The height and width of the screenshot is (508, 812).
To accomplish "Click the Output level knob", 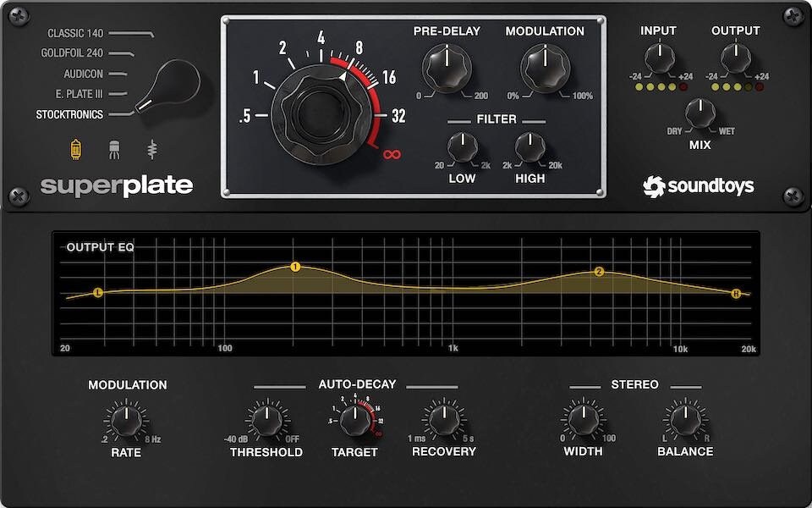I will pyautogui.click(x=736, y=58).
